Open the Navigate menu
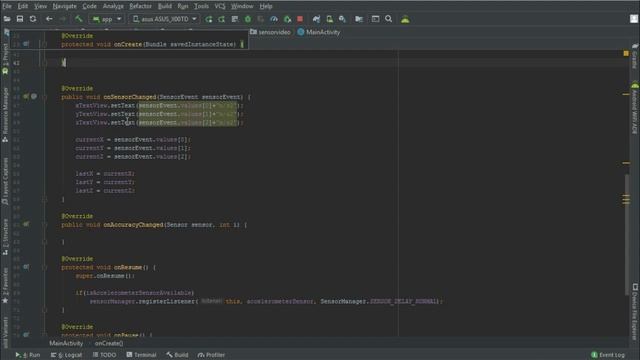Image resolution: width=640 pixels, height=360 pixels. 64,6
